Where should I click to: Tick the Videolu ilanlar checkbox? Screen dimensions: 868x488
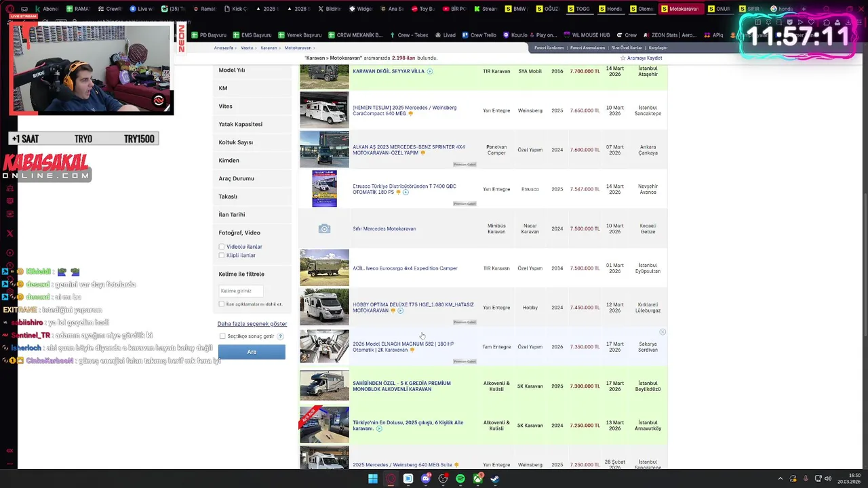point(222,247)
